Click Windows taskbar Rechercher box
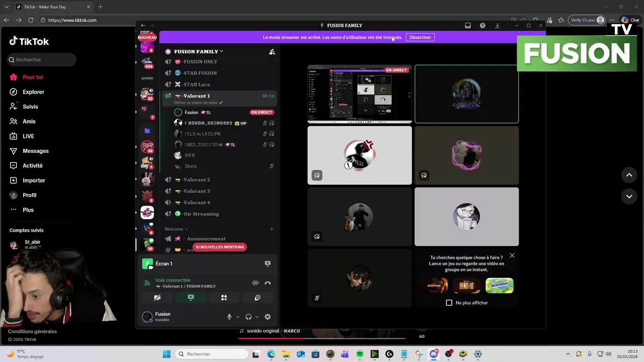 211,354
